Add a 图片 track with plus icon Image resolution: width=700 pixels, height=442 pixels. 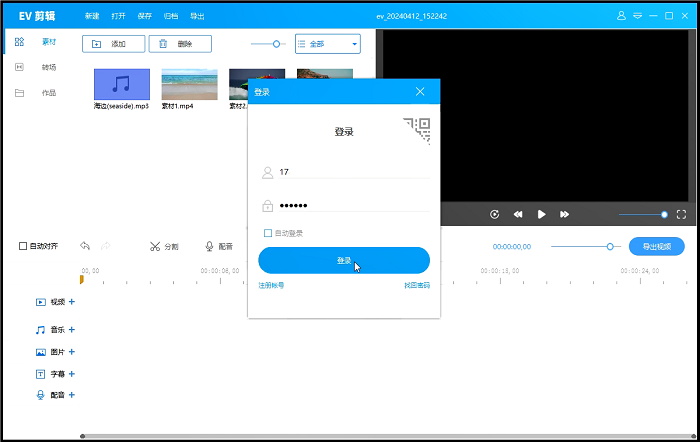coord(72,352)
